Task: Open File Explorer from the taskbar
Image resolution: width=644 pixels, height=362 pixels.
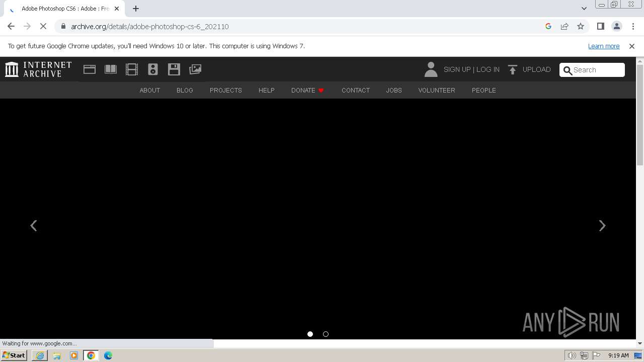Action: coord(57,355)
